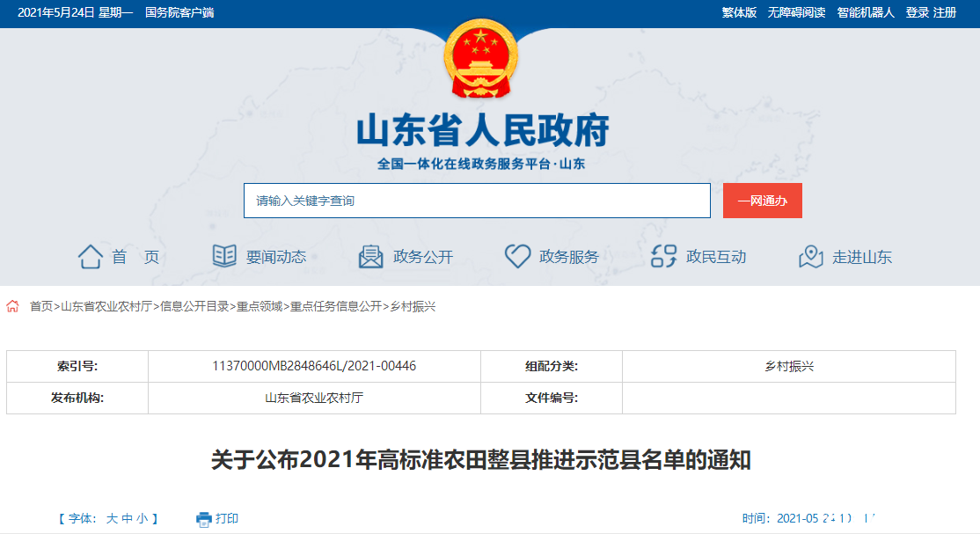Click the map pin icon for 走进山东
The height and width of the screenshot is (534, 980).
(x=810, y=256)
